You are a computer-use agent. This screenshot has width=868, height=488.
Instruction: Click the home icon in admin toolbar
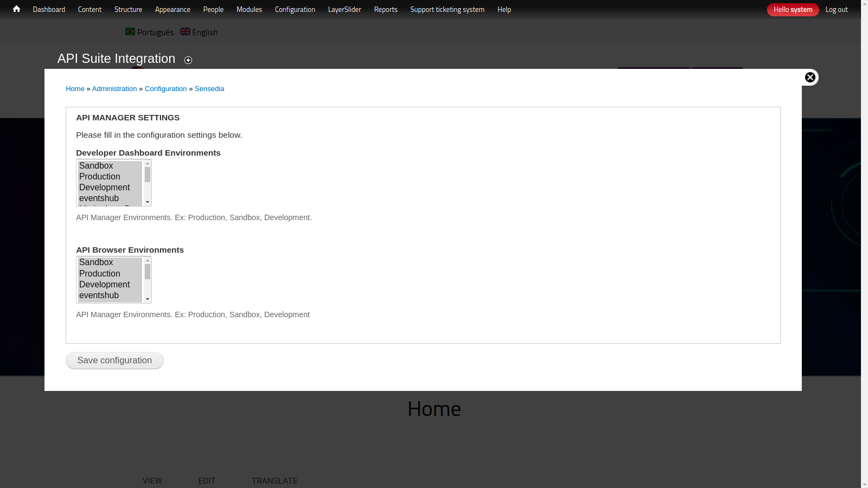16,9
